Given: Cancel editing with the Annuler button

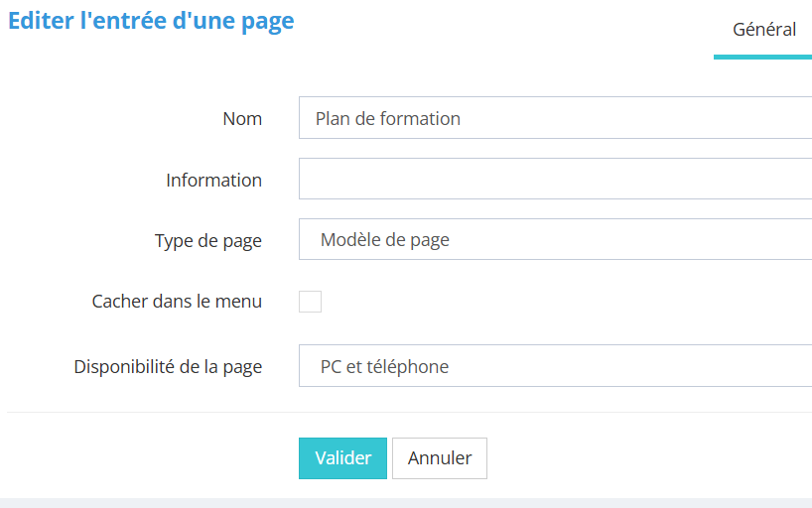Looking at the screenshot, I should point(439,458).
